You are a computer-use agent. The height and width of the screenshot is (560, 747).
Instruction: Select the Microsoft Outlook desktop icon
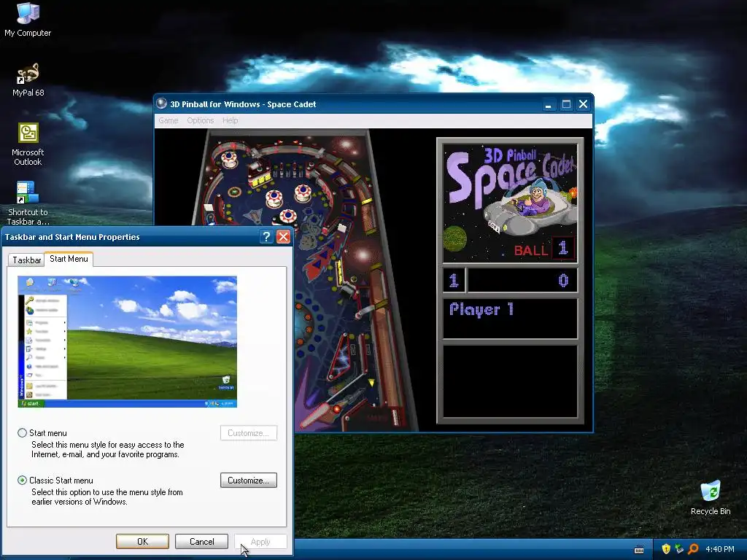(28, 144)
